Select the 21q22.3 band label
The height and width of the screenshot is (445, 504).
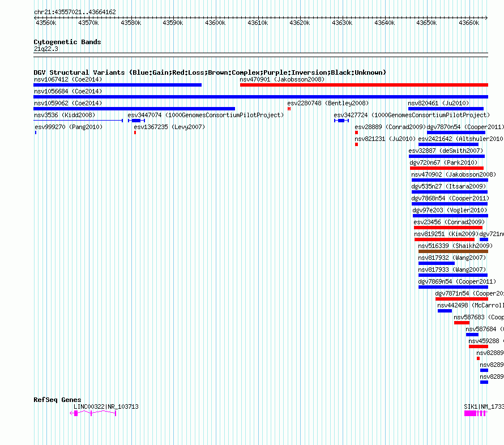(x=46, y=49)
